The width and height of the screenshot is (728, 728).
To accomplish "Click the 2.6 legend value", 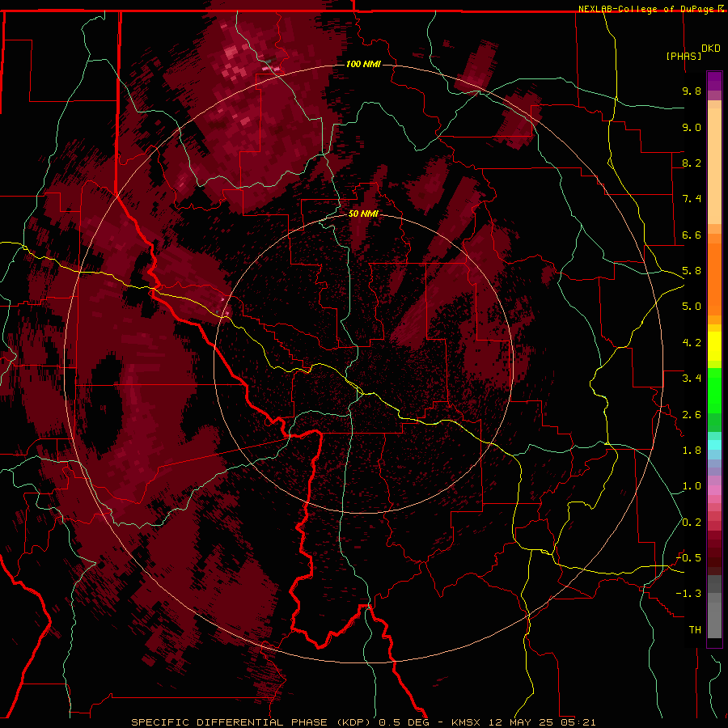I will [x=692, y=415].
